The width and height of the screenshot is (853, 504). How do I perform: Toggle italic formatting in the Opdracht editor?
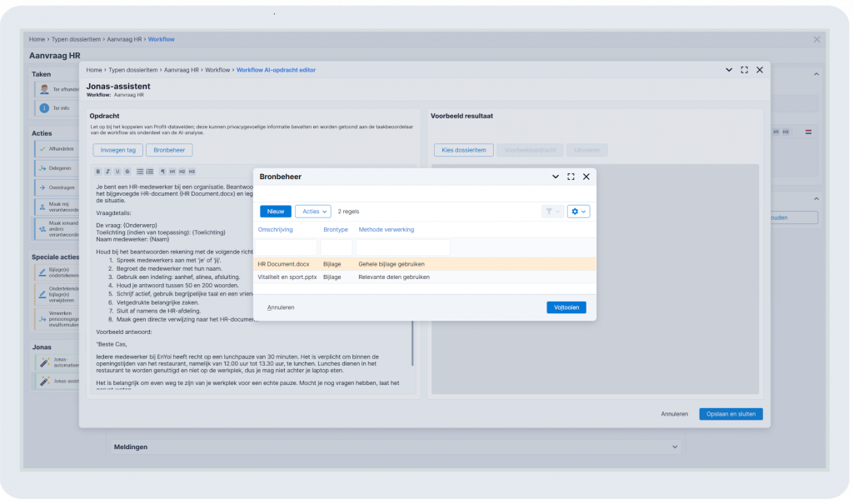pos(107,172)
